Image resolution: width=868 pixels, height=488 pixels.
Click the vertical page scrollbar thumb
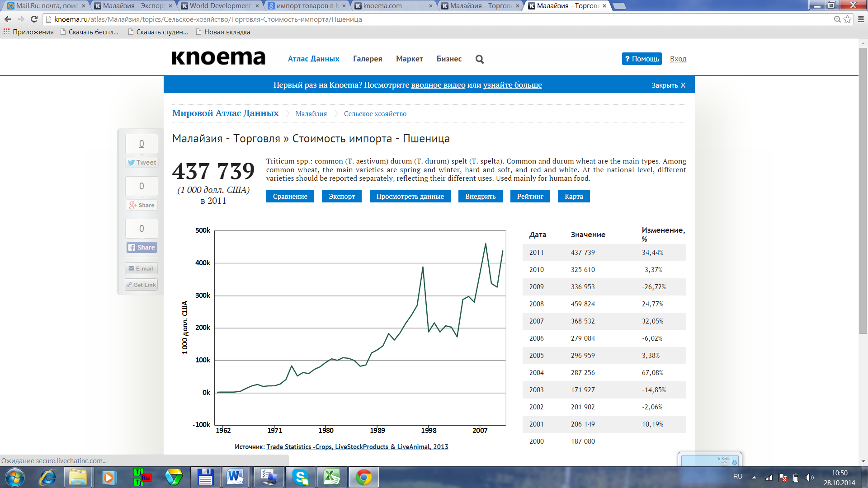pos(863,190)
